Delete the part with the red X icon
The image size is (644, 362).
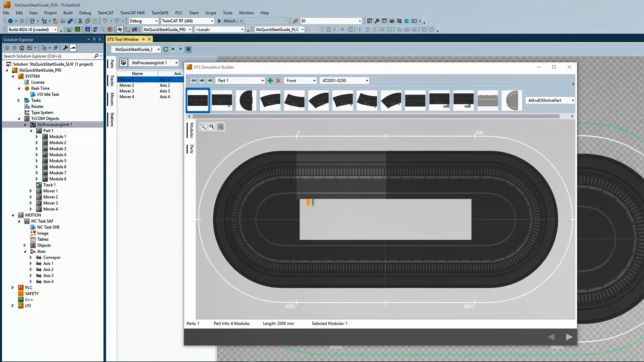point(278,80)
